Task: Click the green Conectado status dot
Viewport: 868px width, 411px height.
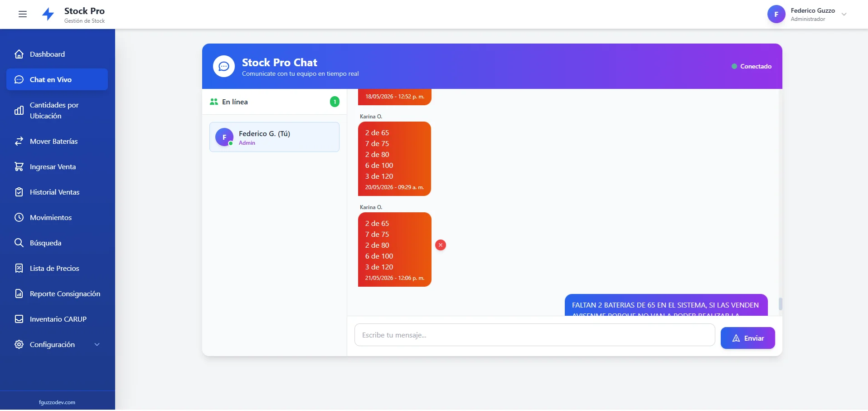Action: click(734, 66)
